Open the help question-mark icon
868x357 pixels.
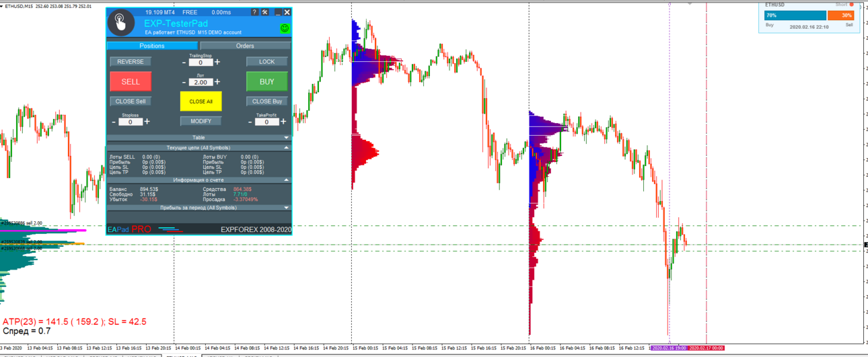pyautogui.click(x=254, y=12)
